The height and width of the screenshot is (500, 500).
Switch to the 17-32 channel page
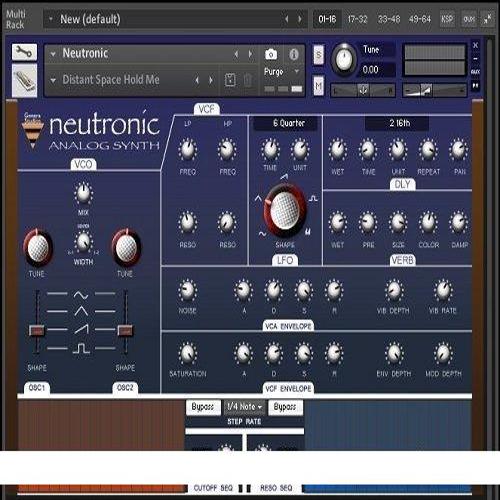point(357,19)
